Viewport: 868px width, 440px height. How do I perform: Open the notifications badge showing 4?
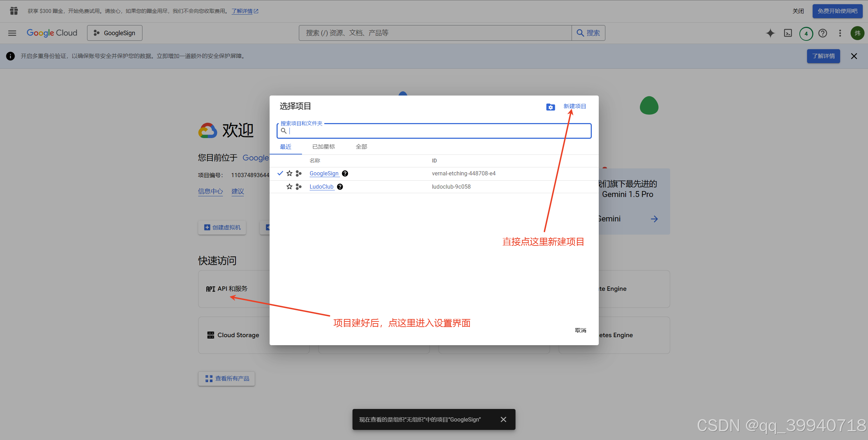(x=806, y=33)
